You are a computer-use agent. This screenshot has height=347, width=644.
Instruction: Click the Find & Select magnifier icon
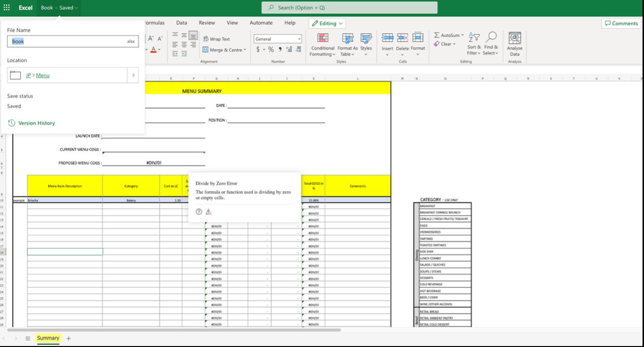coord(491,37)
